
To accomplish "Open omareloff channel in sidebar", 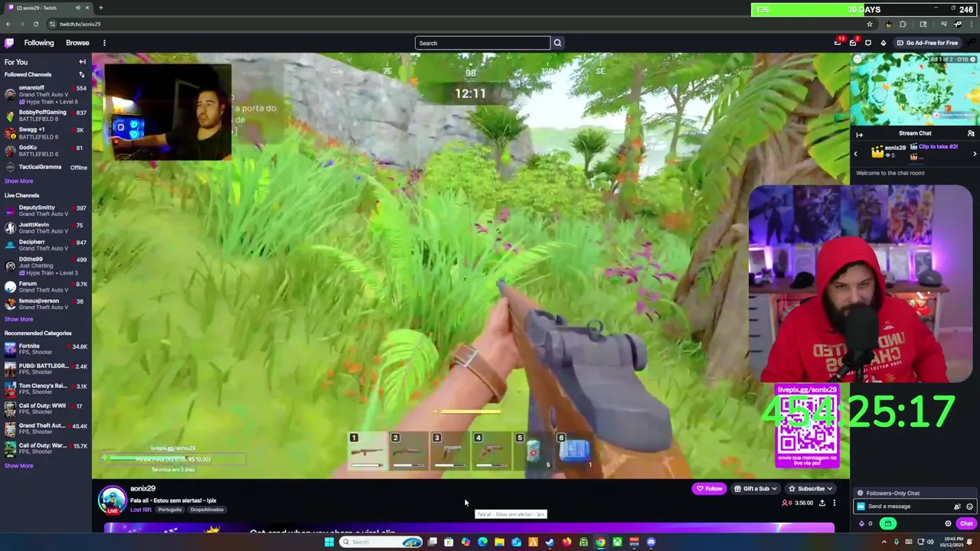I will (x=46, y=95).
